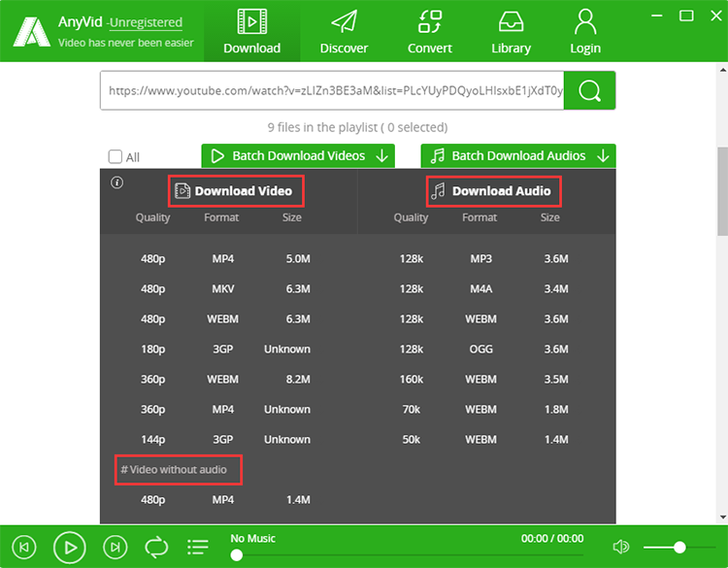Click Batch Download Videos button
The height and width of the screenshot is (568, 728).
pyautogui.click(x=298, y=156)
